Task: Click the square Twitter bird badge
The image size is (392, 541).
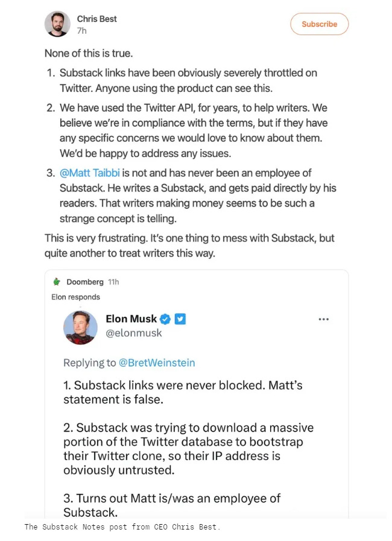Action: point(180,319)
